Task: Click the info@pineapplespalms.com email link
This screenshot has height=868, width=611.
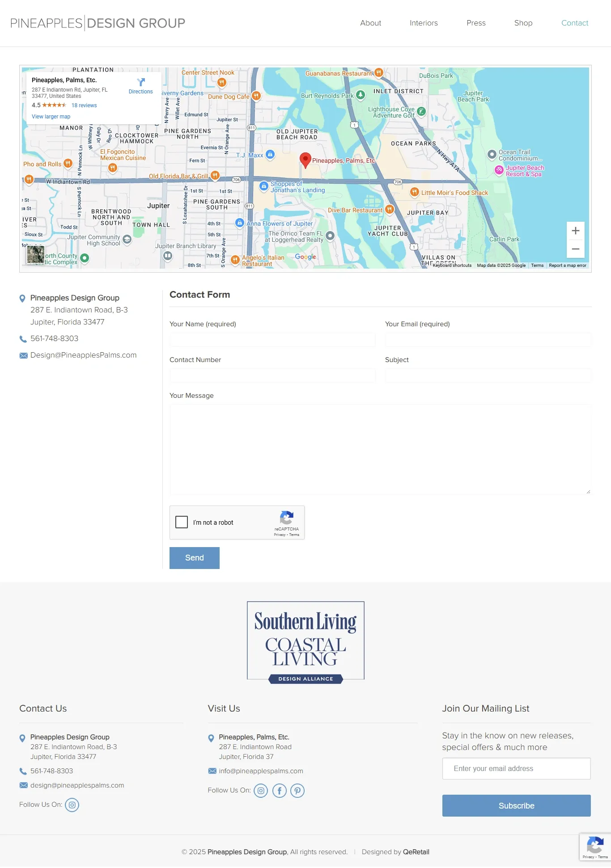Action: pyautogui.click(x=261, y=771)
